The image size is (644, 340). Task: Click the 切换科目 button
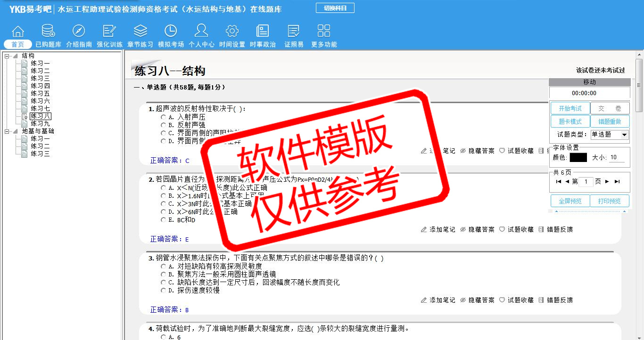click(335, 8)
